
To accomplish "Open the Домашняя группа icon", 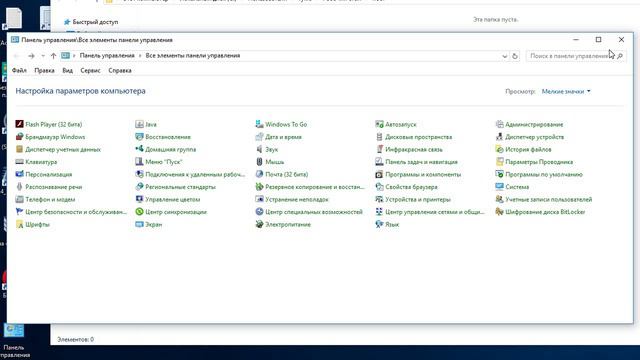I will (x=139, y=149).
